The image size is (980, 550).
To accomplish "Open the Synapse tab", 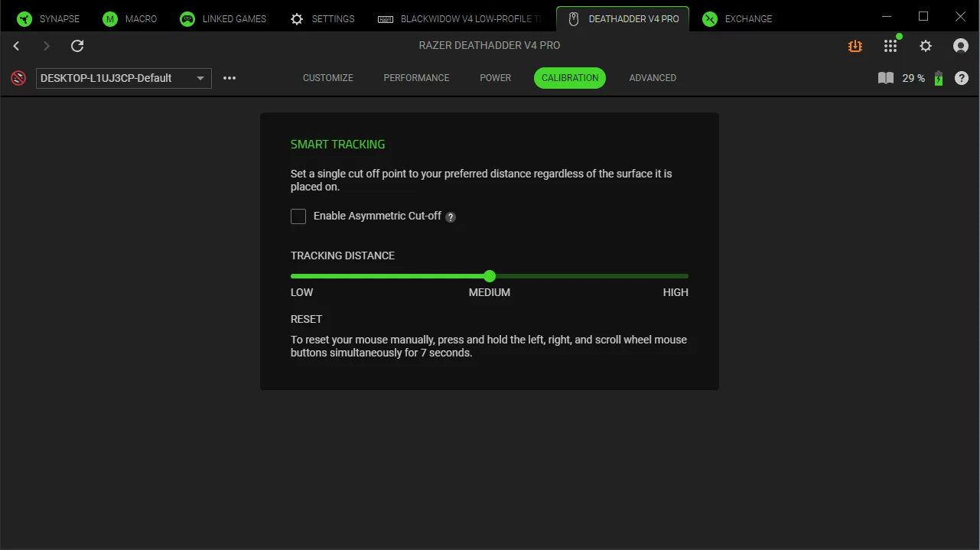I will click(48, 18).
